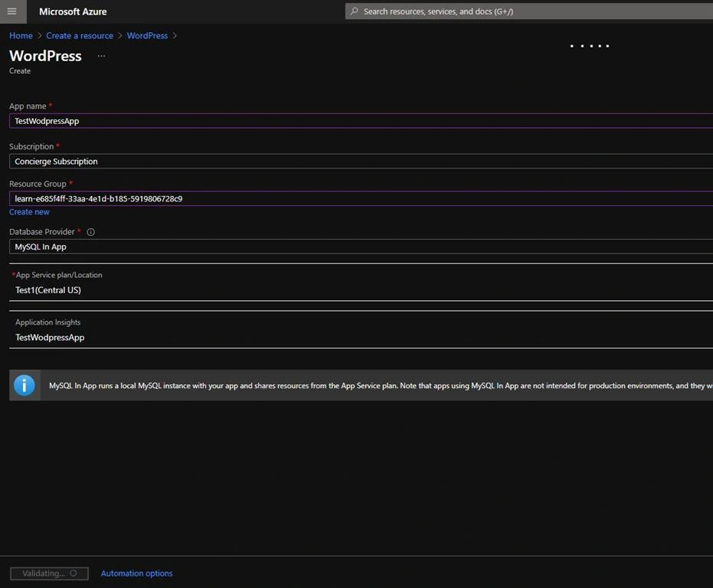Click the WordPress breadcrumb link
This screenshot has width=713, height=588.
[x=147, y=35]
